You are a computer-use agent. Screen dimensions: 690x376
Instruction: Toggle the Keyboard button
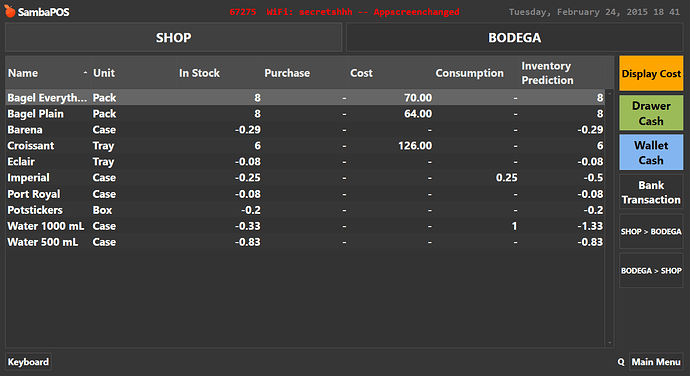[x=28, y=362]
